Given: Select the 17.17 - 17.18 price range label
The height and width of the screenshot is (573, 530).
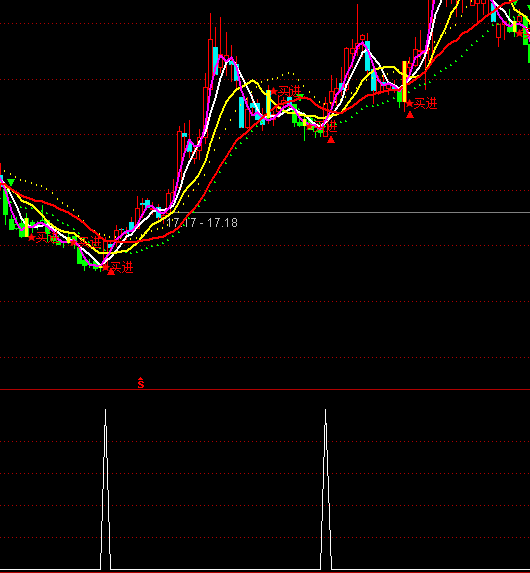Looking at the screenshot, I should 202,223.
